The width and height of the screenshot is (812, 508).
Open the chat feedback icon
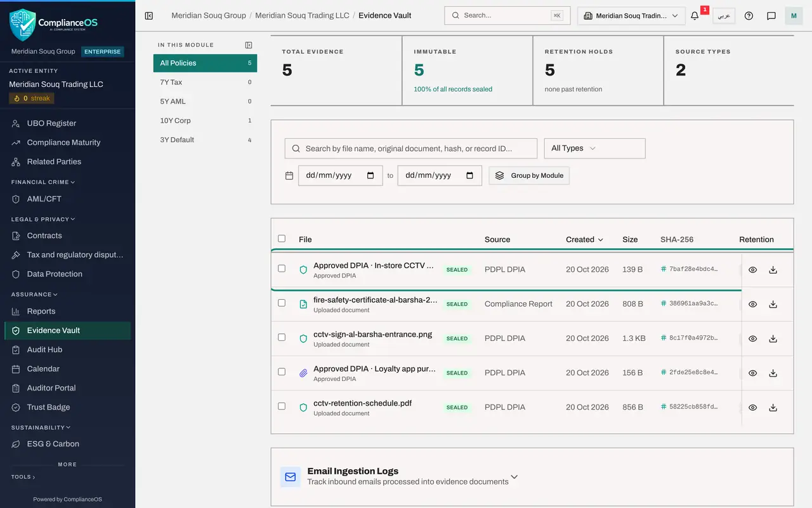click(771, 16)
